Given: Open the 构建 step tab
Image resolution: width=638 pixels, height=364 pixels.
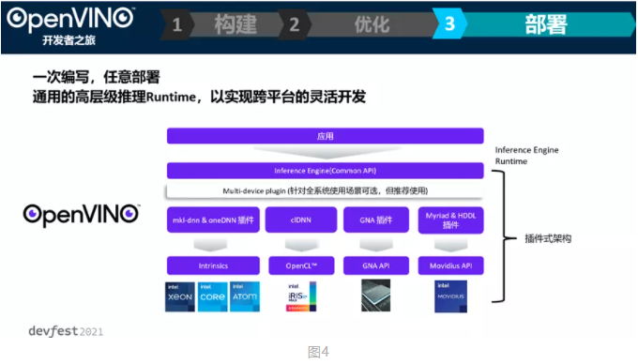Looking at the screenshot, I should pyautogui.click(x=236, y=24).
